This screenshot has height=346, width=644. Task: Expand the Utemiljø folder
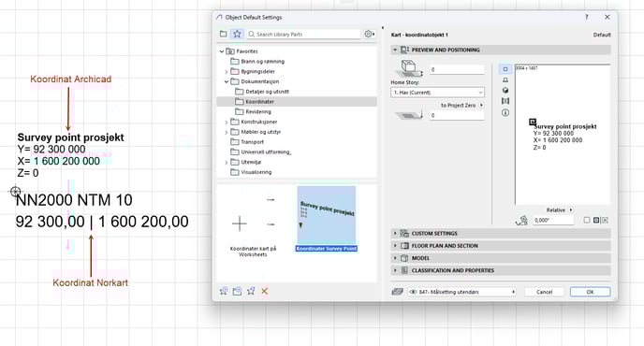[x=227, y=162]
